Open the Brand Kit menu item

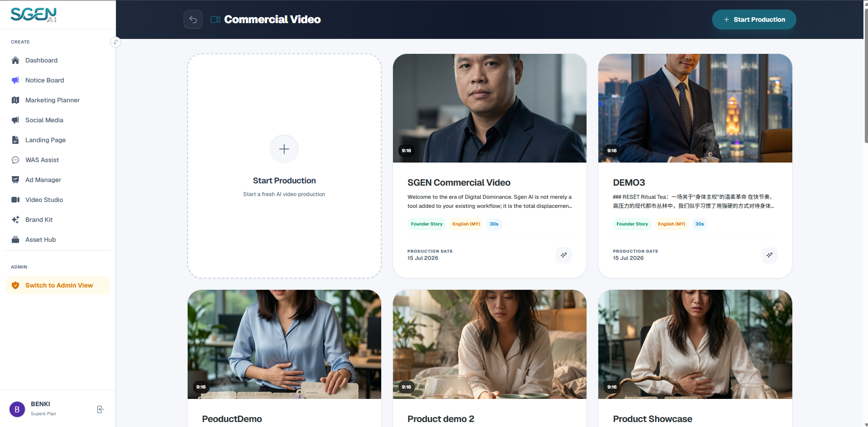coord(58,220)
